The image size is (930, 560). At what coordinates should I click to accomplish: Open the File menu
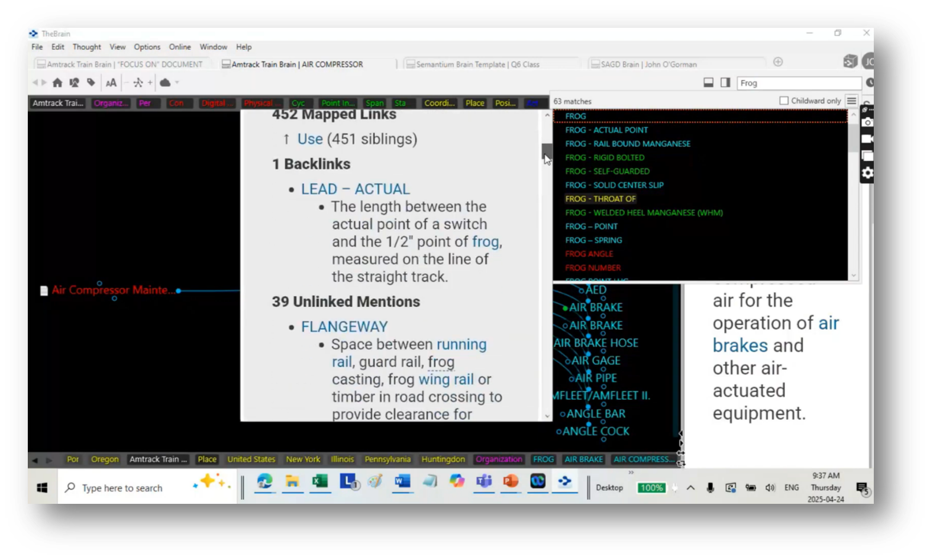pos(37,47)
